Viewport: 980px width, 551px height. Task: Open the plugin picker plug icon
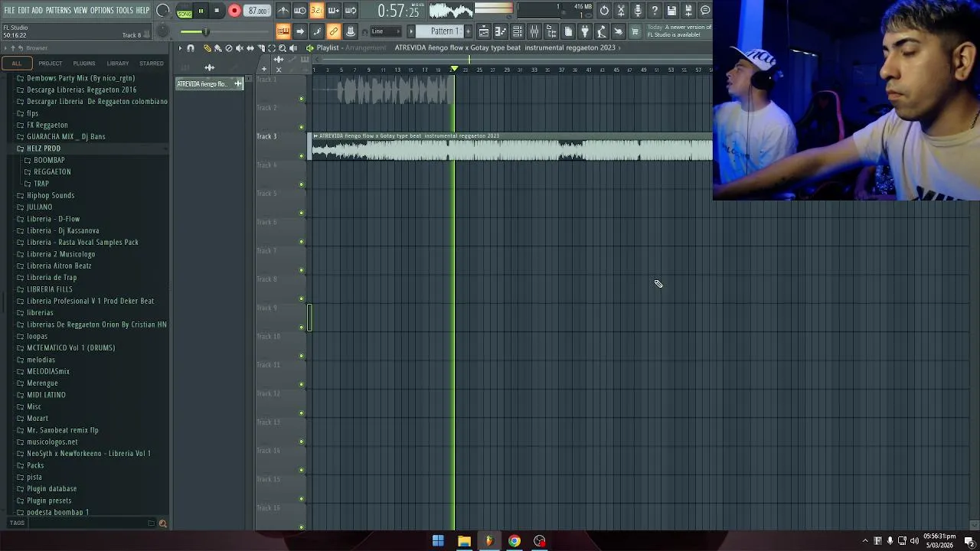click(585, 31)
